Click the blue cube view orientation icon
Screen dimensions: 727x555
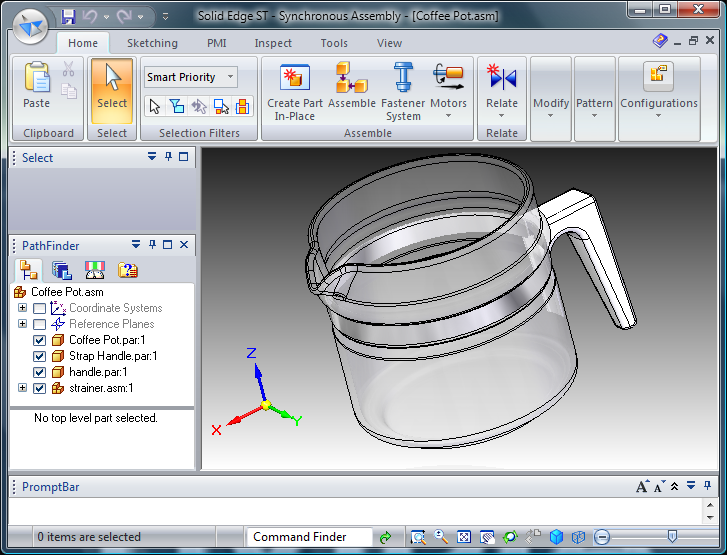pyautogui.click(x=556, y=537)
